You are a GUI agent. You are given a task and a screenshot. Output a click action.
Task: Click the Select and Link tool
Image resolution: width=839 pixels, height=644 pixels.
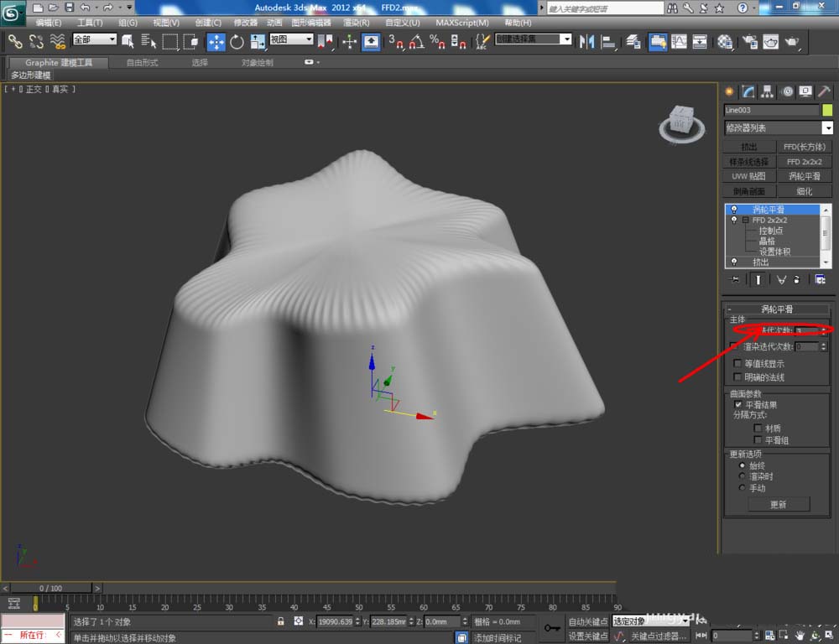pos(15,41)
